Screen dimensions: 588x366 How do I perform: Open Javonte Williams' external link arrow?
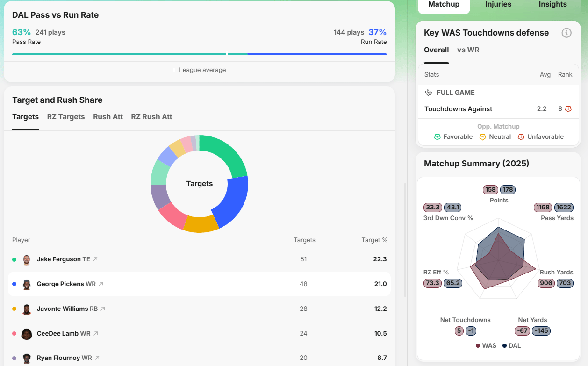[103, 309]
